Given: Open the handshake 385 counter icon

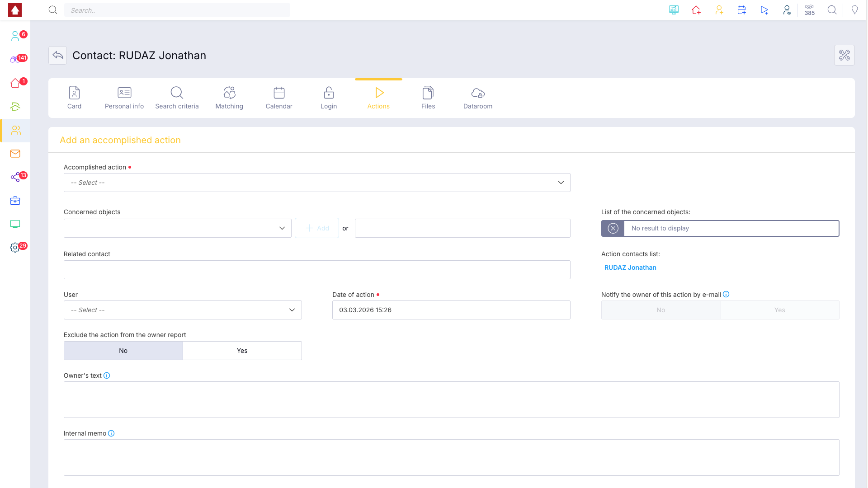Looking at the screenshot, I should 810,10.
